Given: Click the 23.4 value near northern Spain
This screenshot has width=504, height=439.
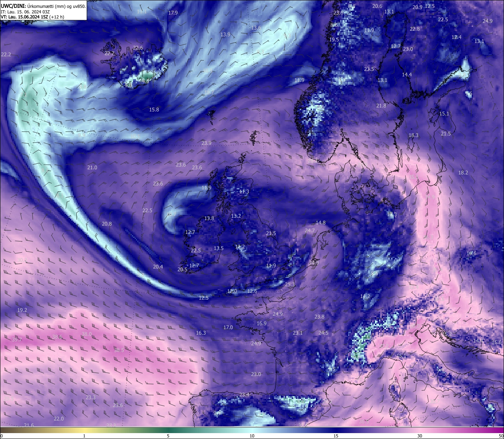Looking at the screenshot, I should (x=244, y=395).
